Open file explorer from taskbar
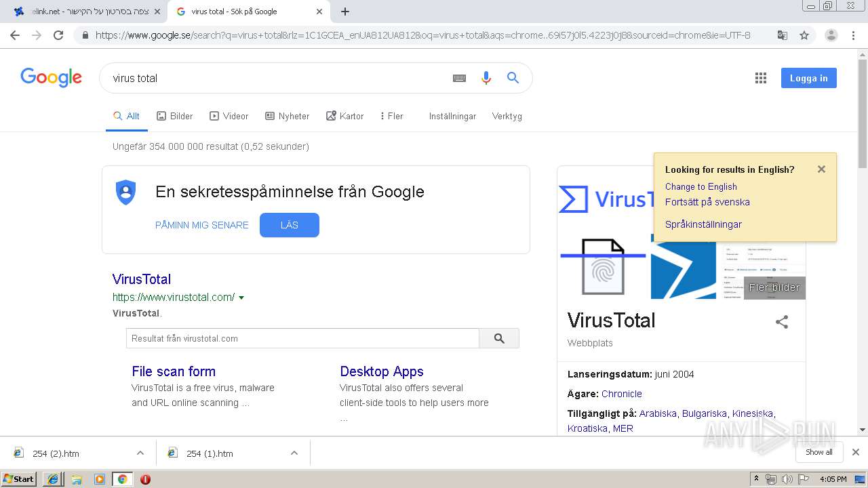 77,479
